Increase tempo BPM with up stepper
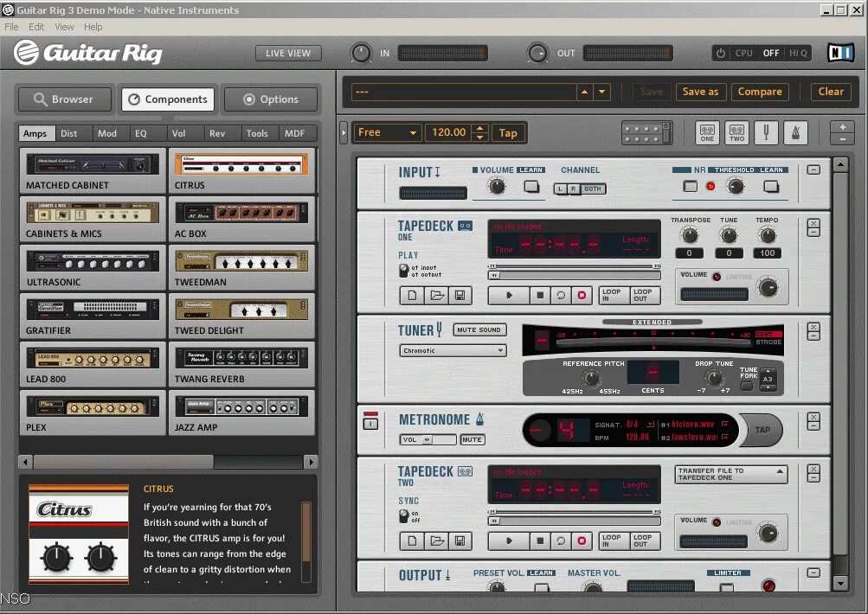 point(480,128)
